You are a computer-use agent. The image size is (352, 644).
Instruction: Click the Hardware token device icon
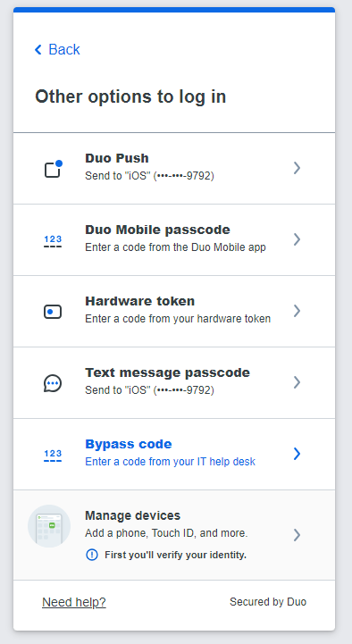click(53, 312)
